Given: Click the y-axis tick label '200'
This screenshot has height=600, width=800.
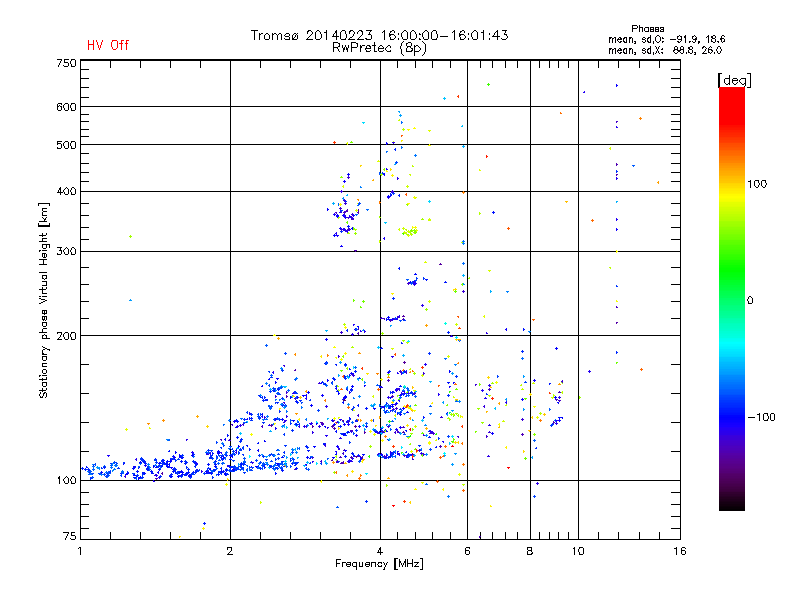Looking at the screenshot, I should [x=66, y=336].
